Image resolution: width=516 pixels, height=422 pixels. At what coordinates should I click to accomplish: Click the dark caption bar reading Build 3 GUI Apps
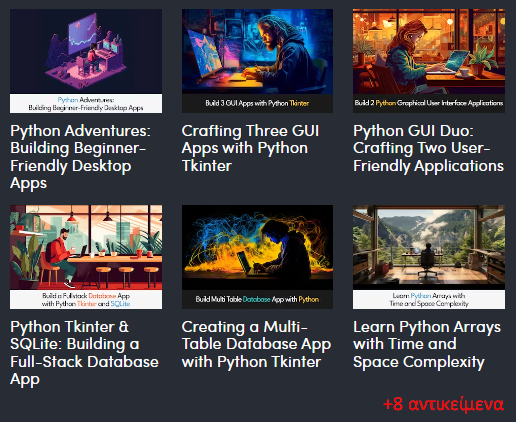pyautogui.click(x=257, y=103)
